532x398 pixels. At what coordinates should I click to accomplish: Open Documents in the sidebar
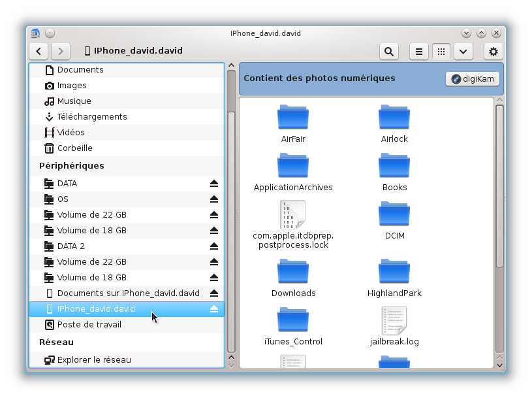coord(127,70)
